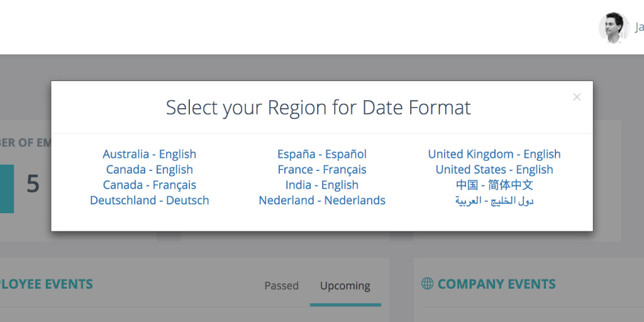
Task: Pick Nederland - Nederlands option
Action: pyautogui.click(x=322, y=201)
